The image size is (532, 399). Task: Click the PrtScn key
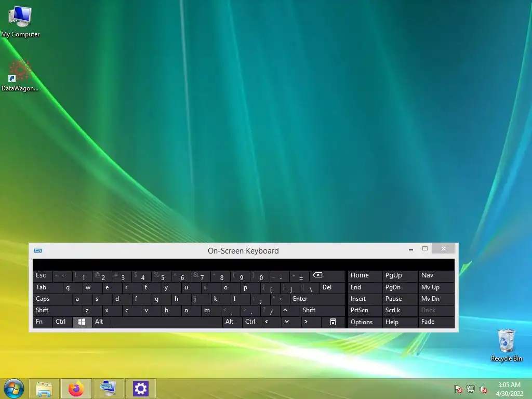click(x=365, y=311)
